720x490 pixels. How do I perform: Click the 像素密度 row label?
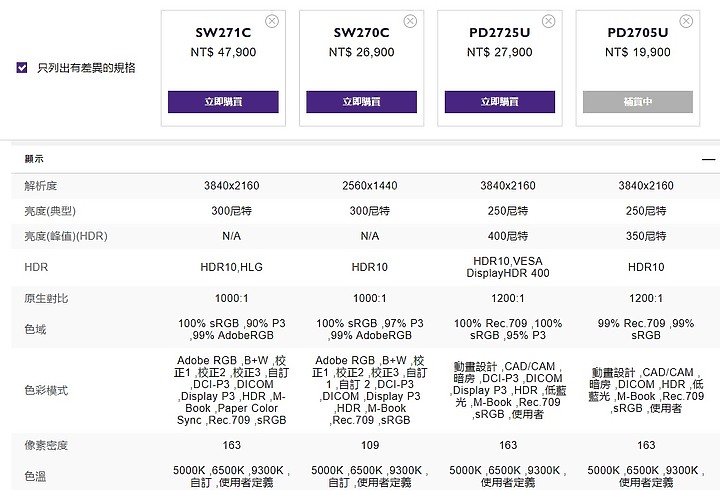coord(46,445)
